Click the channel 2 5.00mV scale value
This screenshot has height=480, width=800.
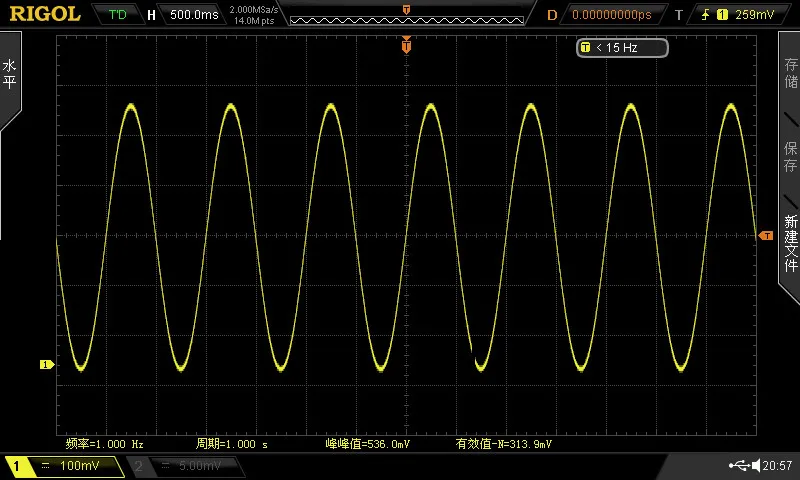[x=199, y=466]
